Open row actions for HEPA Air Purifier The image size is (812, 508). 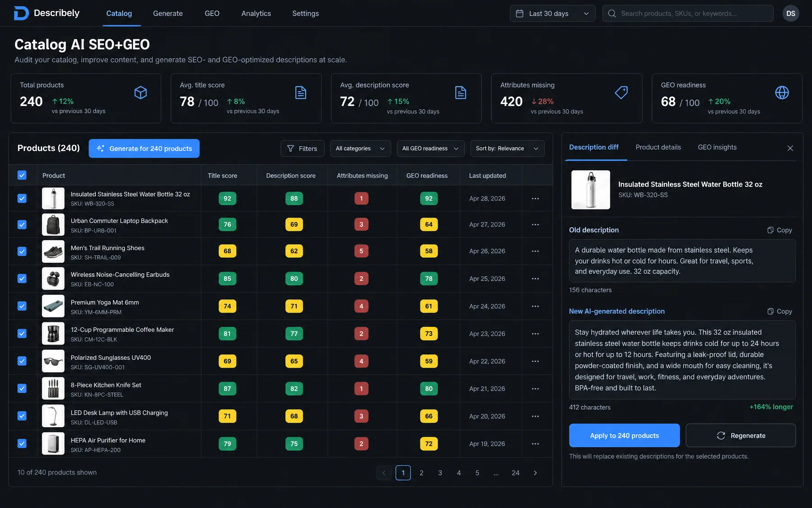(535, 444)
